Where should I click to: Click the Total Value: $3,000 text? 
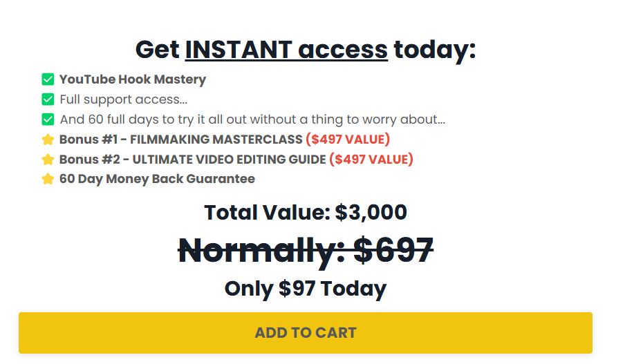click(x=306, y=213)
